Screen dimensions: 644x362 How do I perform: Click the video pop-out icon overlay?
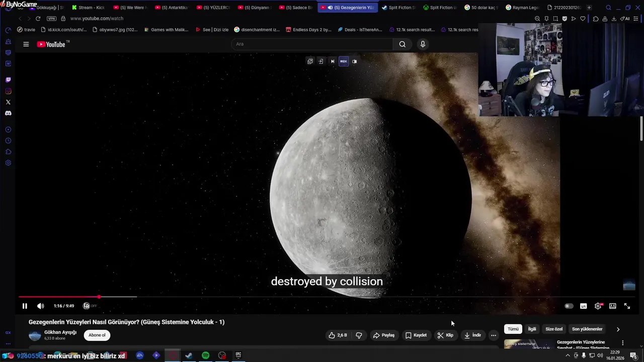pos(310,61)
